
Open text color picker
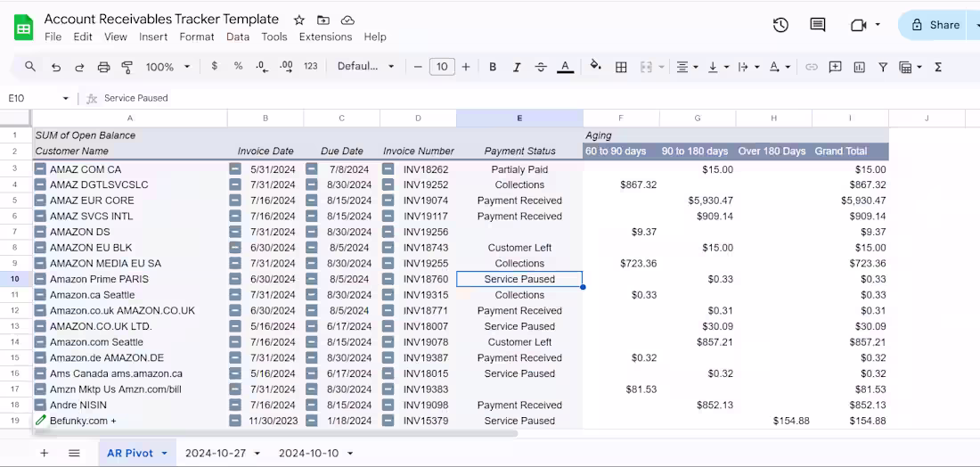(565, 67)
